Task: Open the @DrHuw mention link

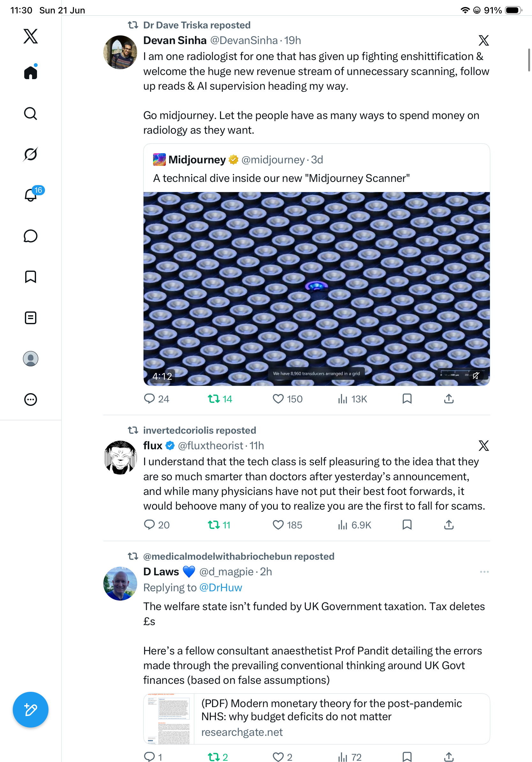Action: pyautogui.click(x=221, y=587)
